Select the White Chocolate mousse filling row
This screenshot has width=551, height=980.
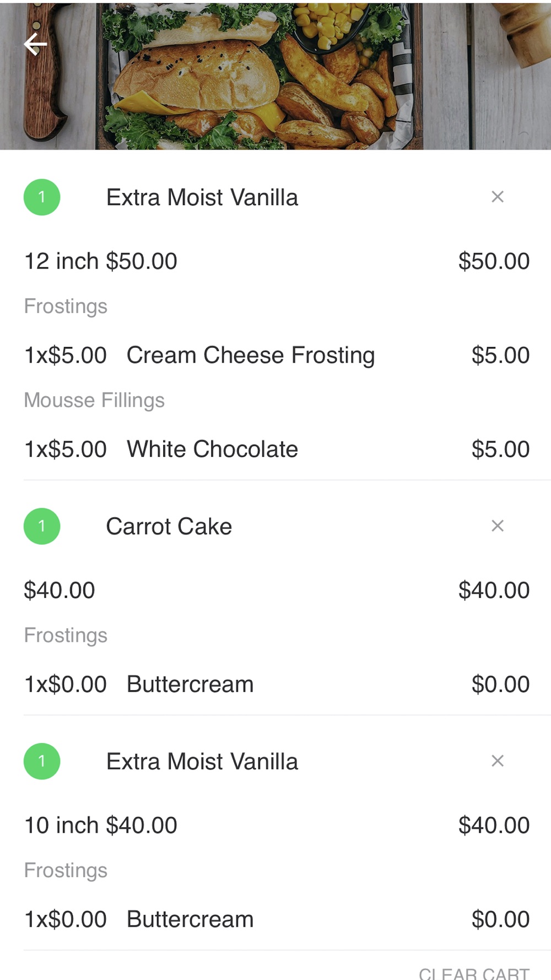(212, 449)
